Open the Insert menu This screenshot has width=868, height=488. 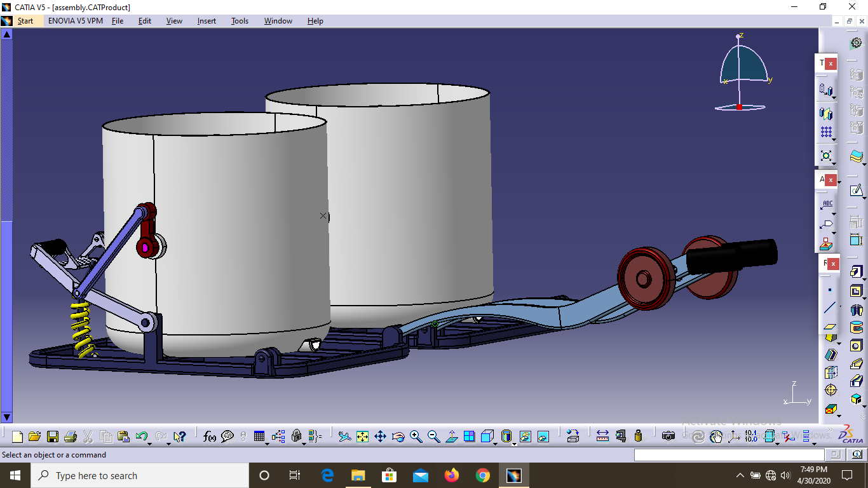click(x=207, y=21)
